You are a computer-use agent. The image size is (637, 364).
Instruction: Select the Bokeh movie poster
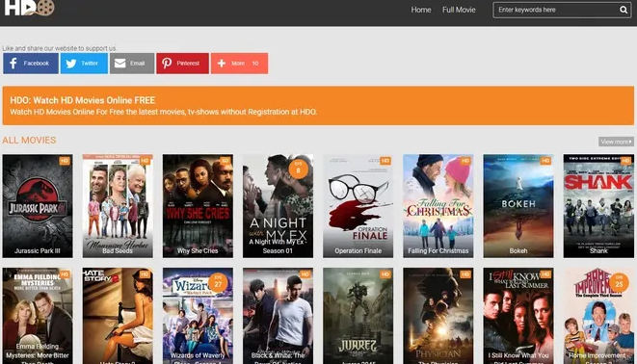coord(518,206)
